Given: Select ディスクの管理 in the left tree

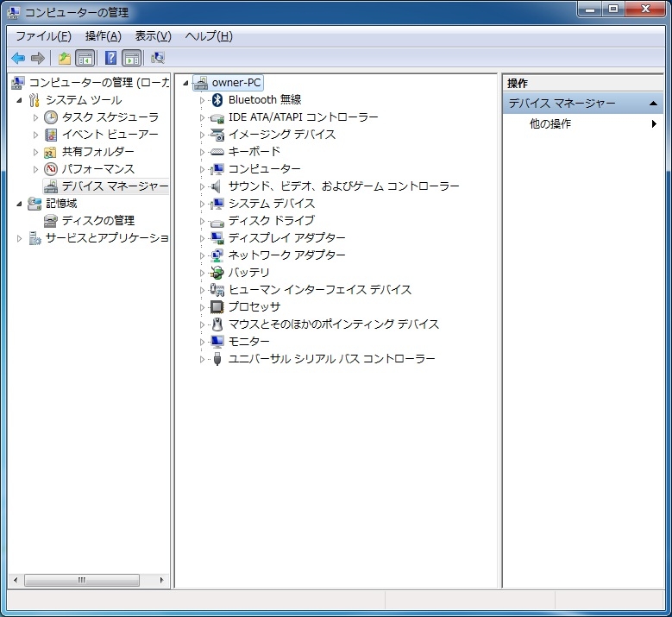Looking at the screenshot, I should point(97,221).
